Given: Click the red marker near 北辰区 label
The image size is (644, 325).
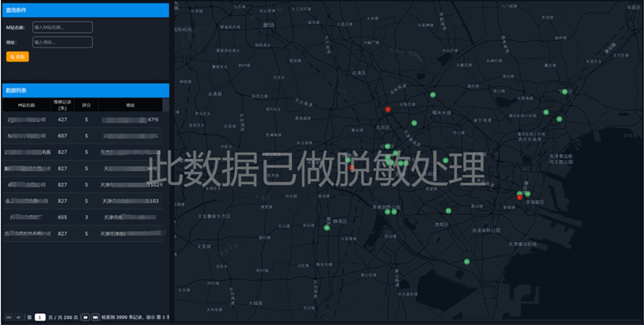Looking at the screenshot, I should click(x=388, y=109).
